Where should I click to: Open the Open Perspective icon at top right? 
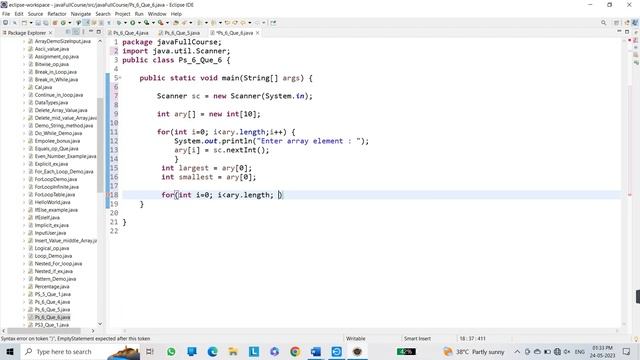[x=617, y=23]
